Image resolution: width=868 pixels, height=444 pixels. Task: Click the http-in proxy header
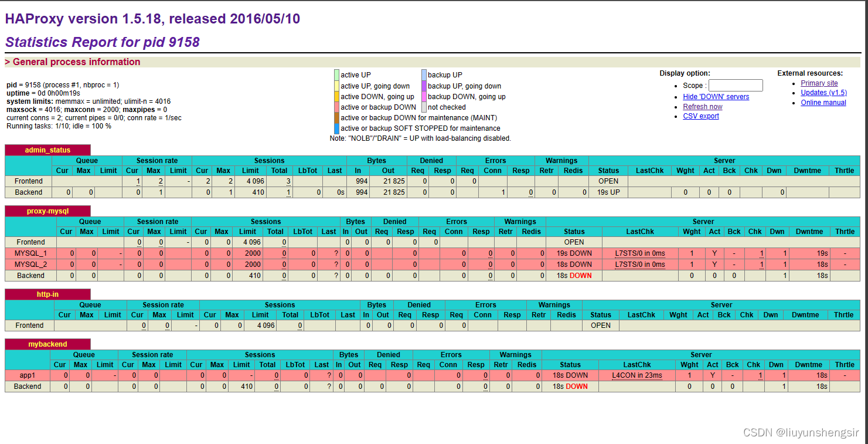tap(47, 294)
